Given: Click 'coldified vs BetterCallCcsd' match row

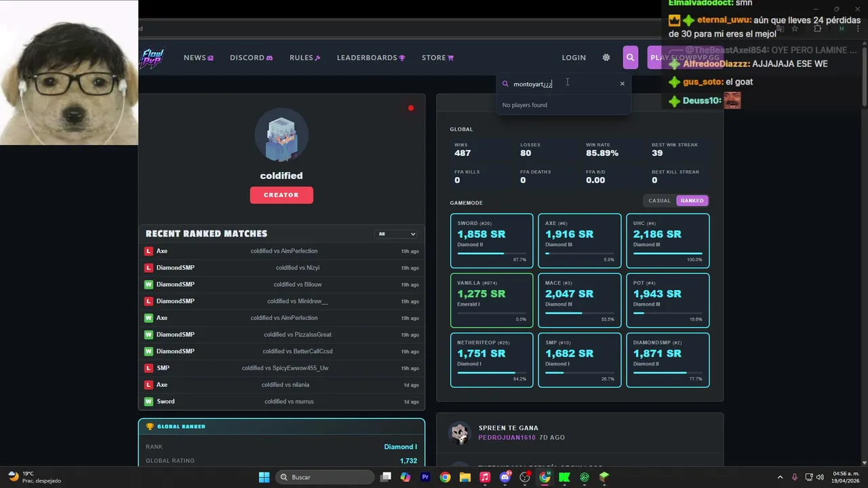Looking at the screenshot, I should [281, 351].
